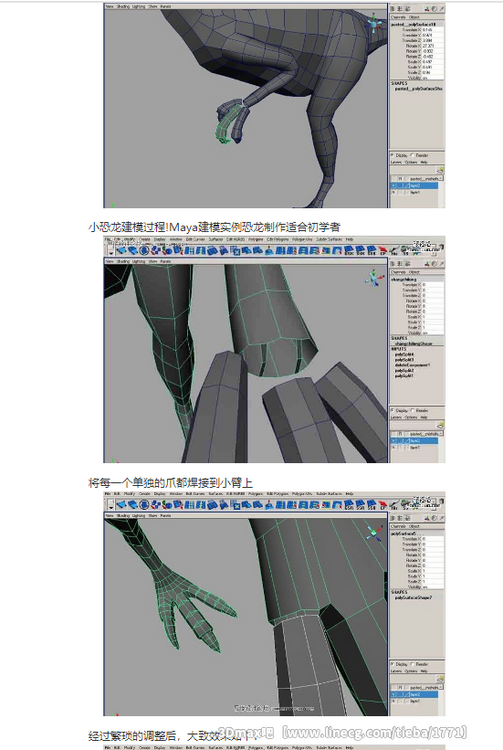
Task: Open viewport Panels menu in third screenshot
Action: [166, 516]
